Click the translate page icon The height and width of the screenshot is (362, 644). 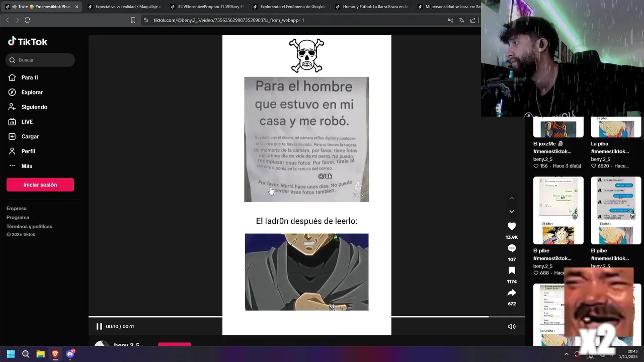(x=461, y=20)
